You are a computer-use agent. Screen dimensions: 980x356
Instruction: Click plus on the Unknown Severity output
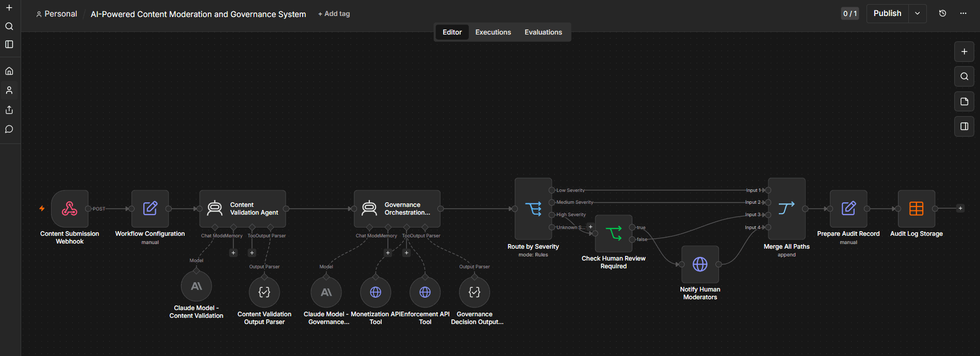coord(591,227)
